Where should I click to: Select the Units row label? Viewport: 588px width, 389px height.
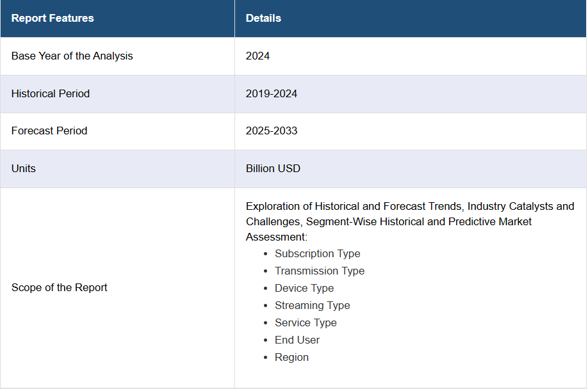(23, 168)
